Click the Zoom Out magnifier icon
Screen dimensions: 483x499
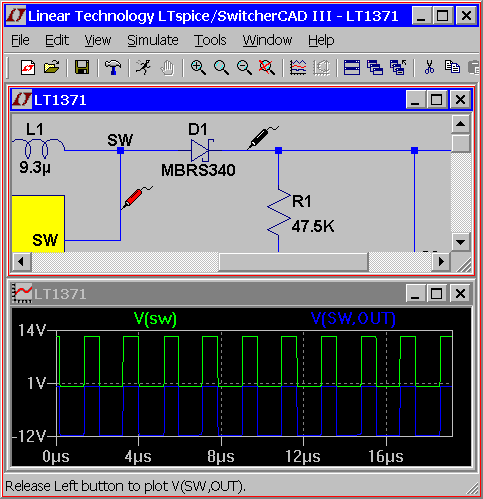244,68
